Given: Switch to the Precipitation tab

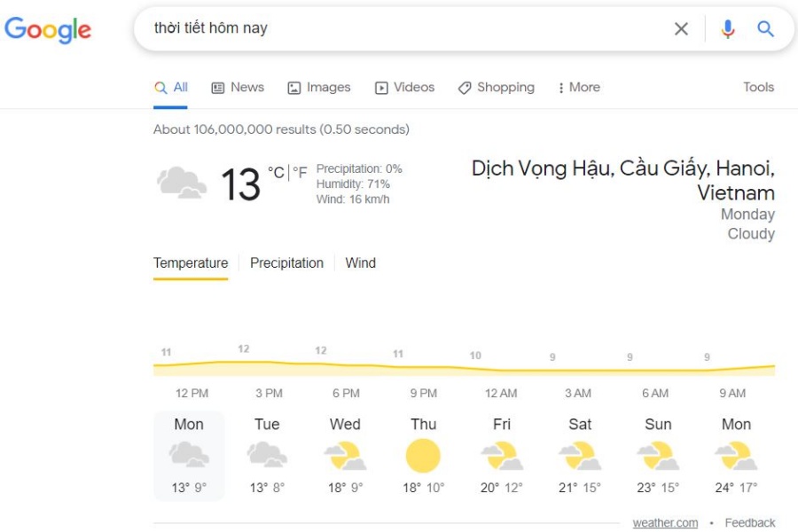Looking at the screenshot, I should (286, 263).
